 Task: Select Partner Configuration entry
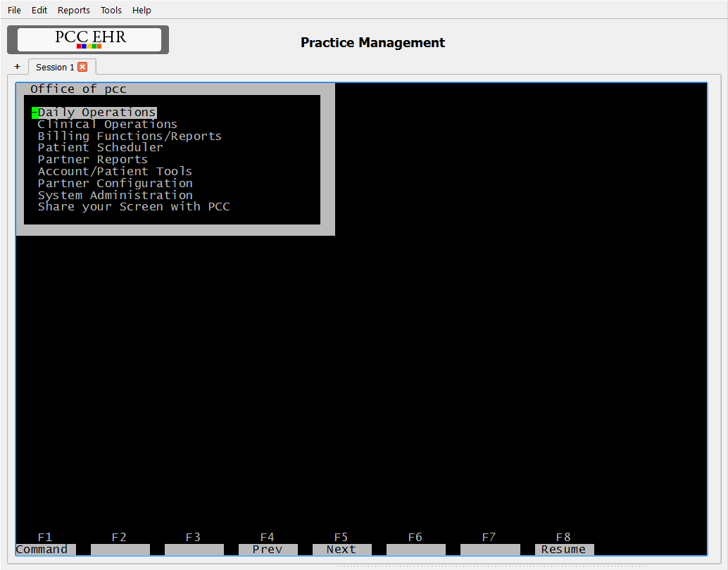115,184
